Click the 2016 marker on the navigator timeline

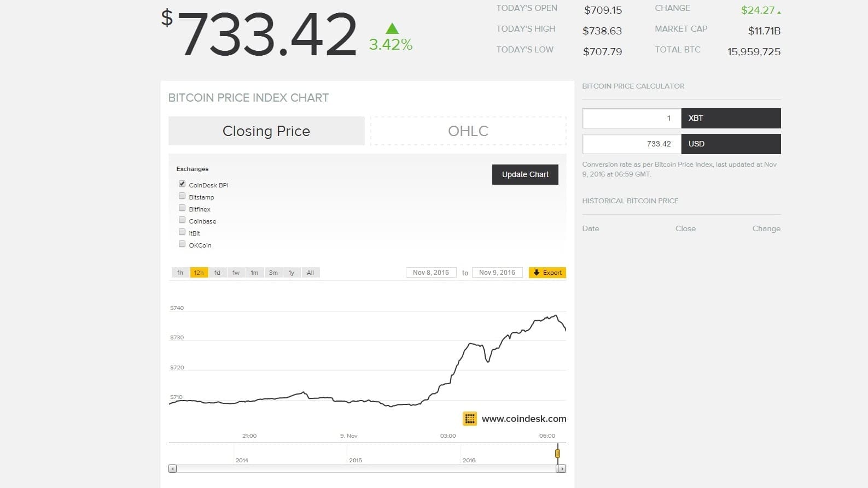click(469, 460)
